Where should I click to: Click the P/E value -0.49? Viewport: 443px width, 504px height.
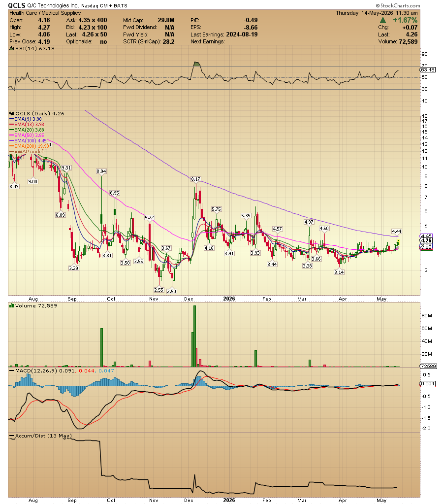(x=251, y=20)
